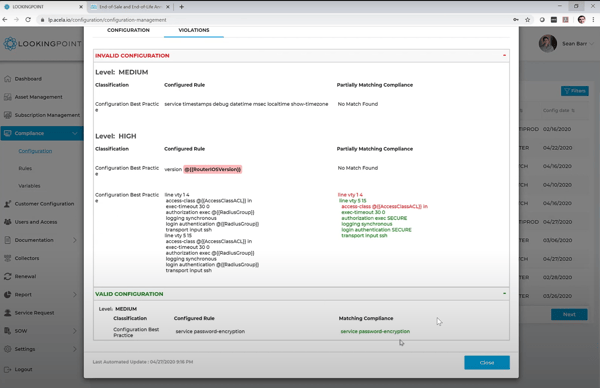Screen dimensions: 600x388
Task: Click the 03/26/2020 config date cell
Action: click(557, 296)
